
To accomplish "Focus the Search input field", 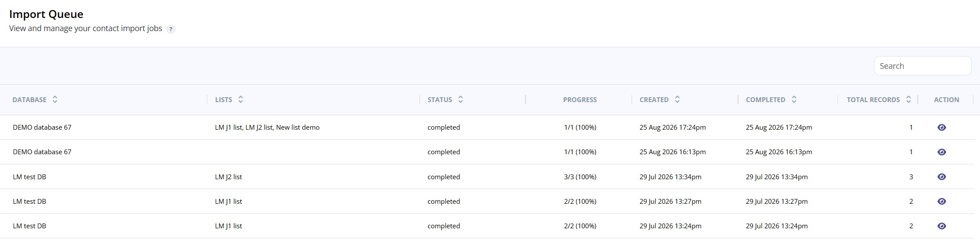I will click(923, 66).
